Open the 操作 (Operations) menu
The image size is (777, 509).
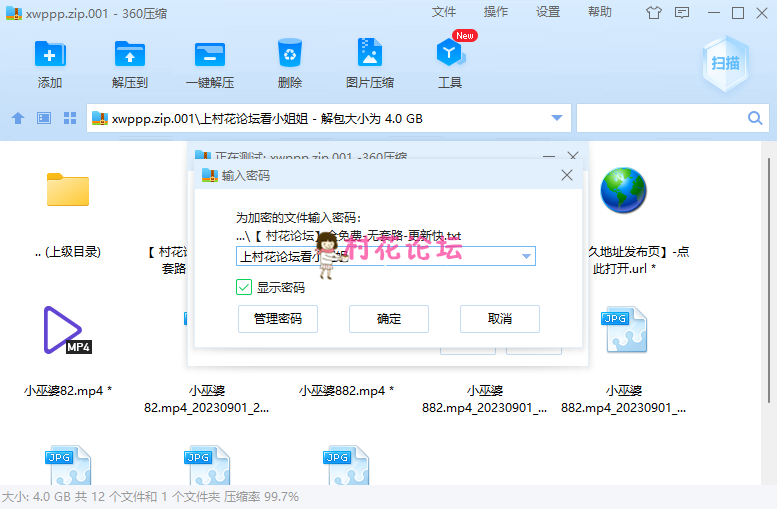[x=496, y=12]
